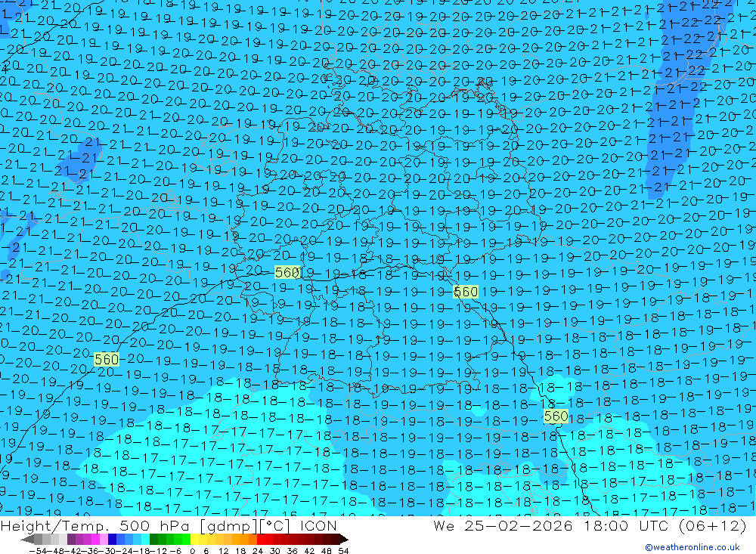The image size is (756, 554).
Task: Click the '(06+12)' forecast run text
Action: click(714, 525)
